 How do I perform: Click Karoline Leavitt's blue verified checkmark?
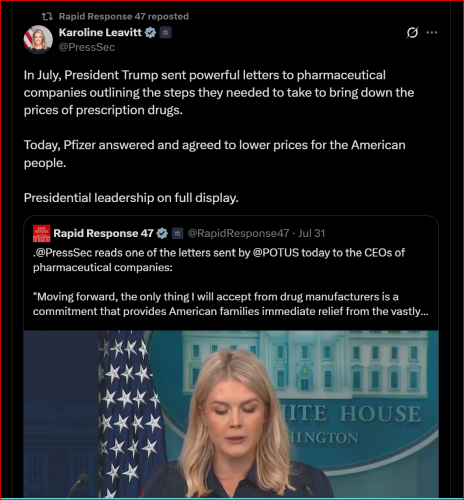tap(151, 33)
